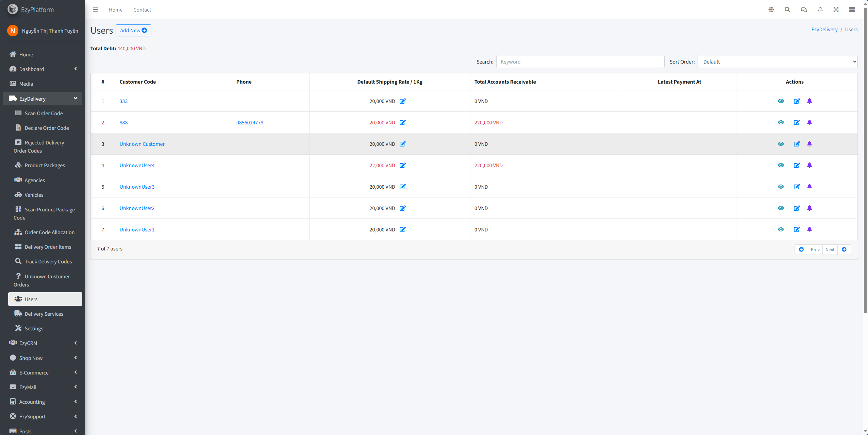Open the chat messages icon
The width and height of the screenshot is (868, 435).
point(804,10)
